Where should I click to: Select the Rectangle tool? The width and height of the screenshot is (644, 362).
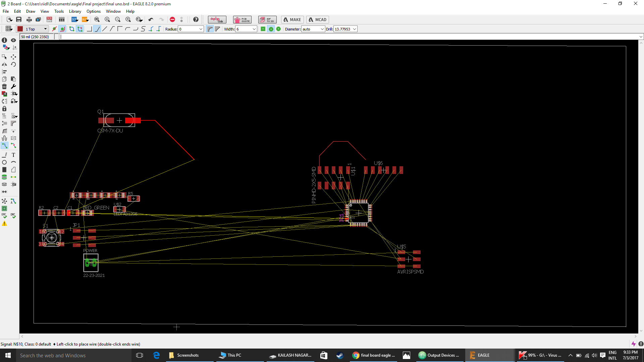pos(4,170)
